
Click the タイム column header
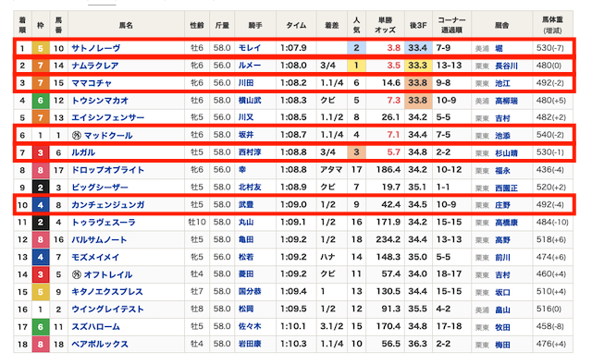pos(296,25)
